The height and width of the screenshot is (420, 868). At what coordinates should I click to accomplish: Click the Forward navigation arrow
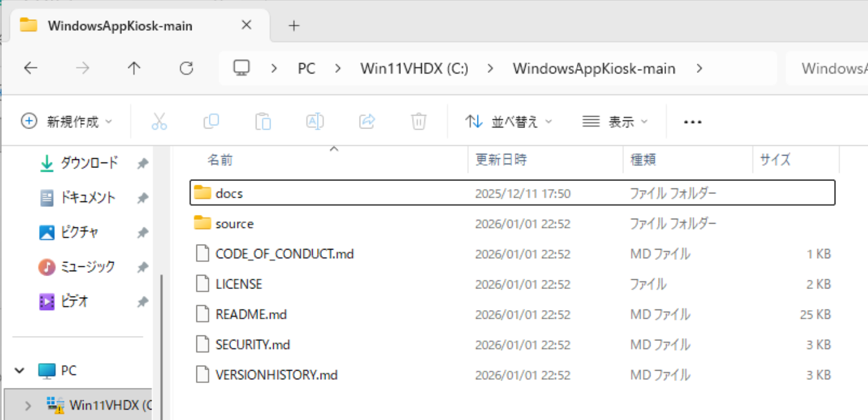point(82,69)
